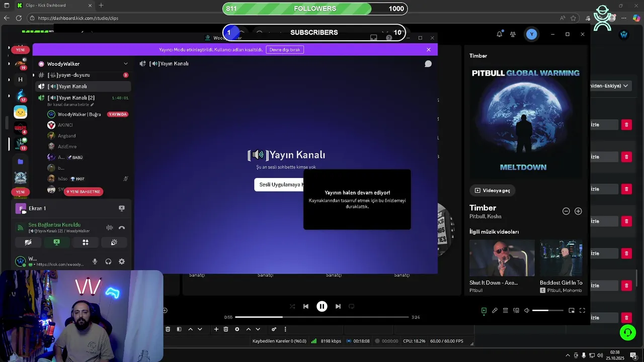Toggle Discord noise suppression waveform icon
The height and width of the screenshot is (362, 644).
point(110,228)
